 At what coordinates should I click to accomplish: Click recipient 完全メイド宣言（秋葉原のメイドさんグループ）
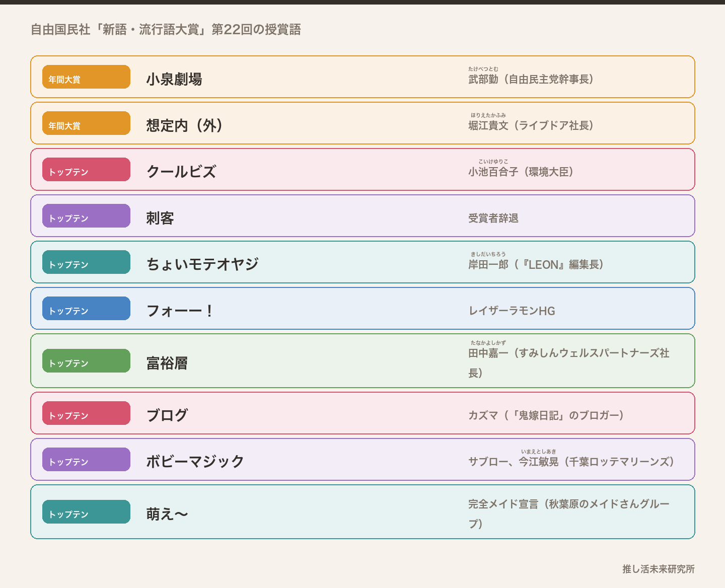[569, 513]
